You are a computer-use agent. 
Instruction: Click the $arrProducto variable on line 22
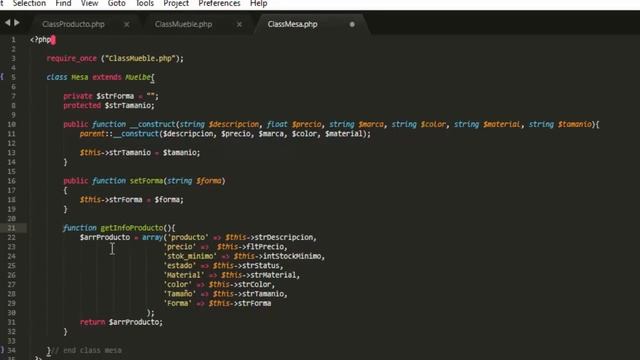pyautogui.click(x=105, y=237)
